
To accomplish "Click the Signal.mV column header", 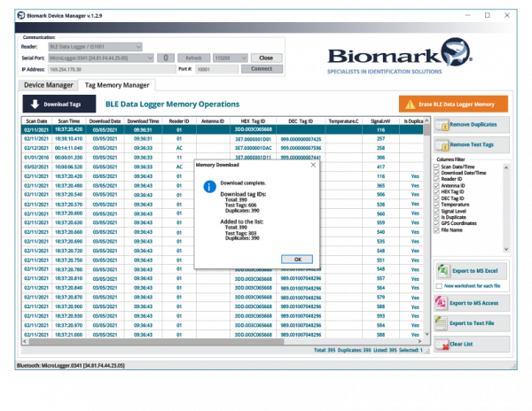I will [380, 121].
